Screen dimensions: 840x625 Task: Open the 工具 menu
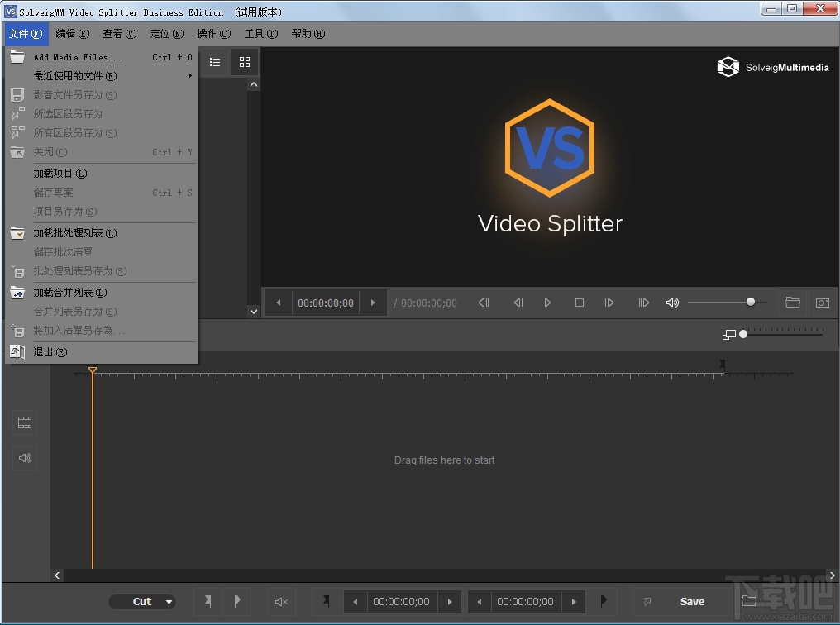tap(260, 34)
